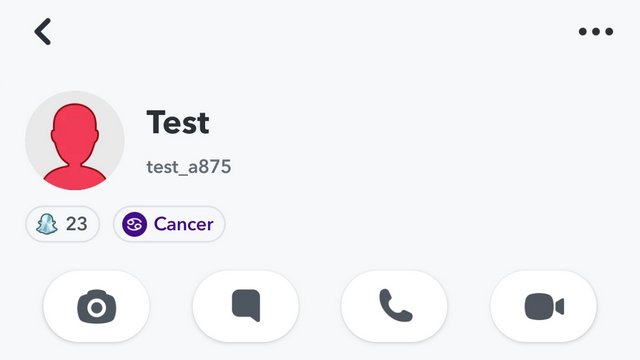This screenshot has height=360, width=640.
Task: Select the display name "Test"
Action: click(178, 122)
